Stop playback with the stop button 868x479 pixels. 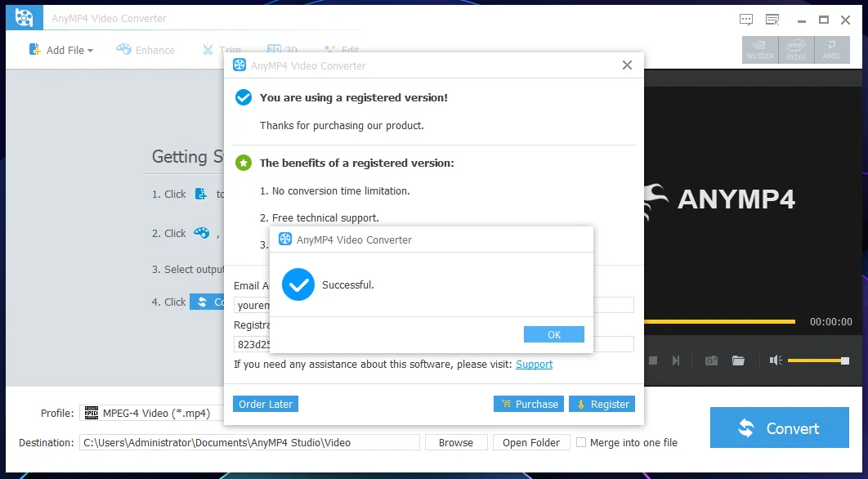coord(653,360)
